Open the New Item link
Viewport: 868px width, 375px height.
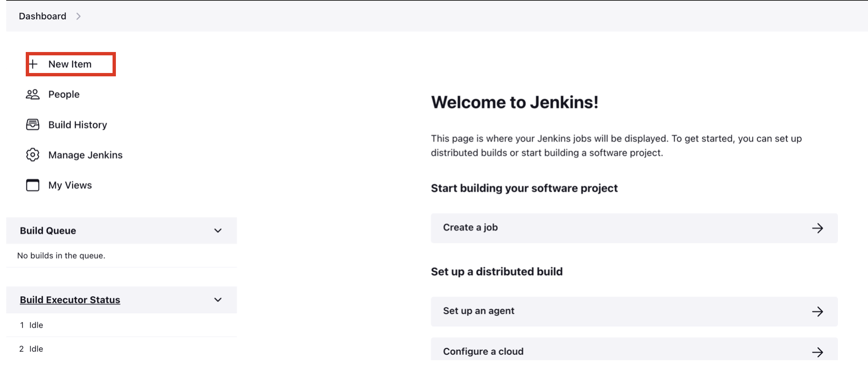pos(70,64)
